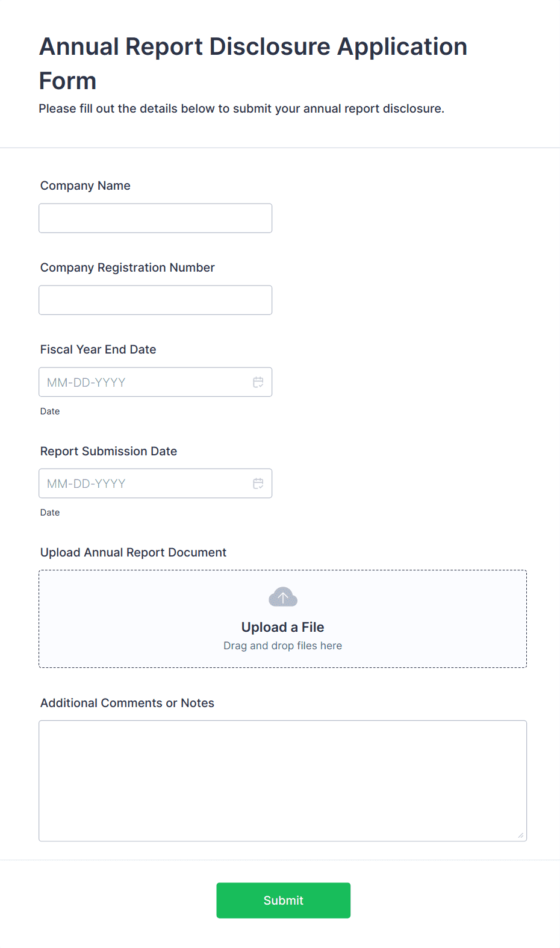Click the Annual Report Disclosure Application Form heading
The width and height of the screenshot is (560, 948).
(x=254, y=63)
